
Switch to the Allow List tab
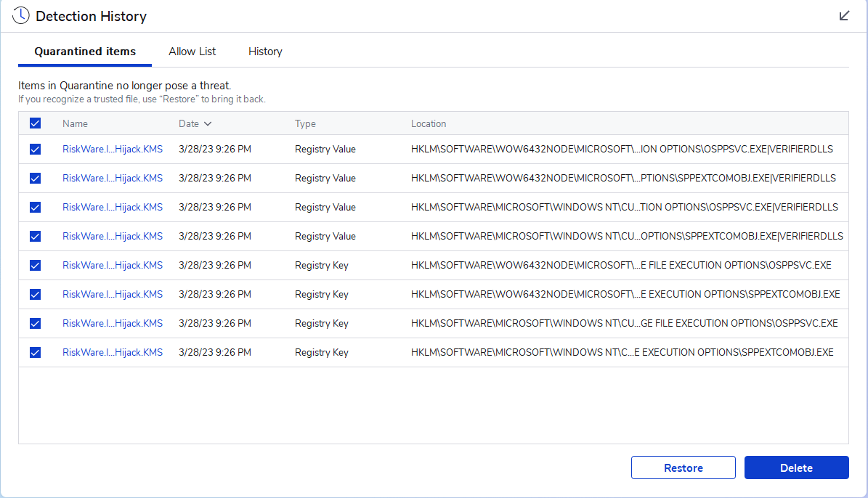(x=192, y=52)
